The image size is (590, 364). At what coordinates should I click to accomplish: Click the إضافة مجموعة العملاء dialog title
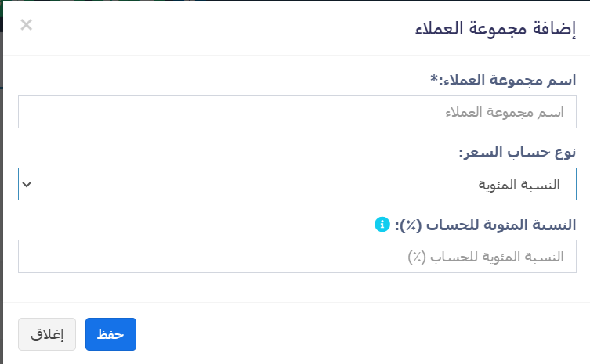pyautogui.click(x=495, y=29)
